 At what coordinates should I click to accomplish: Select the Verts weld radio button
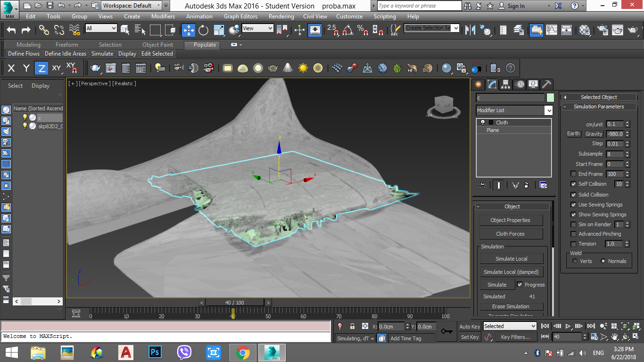tap(575, 261)
